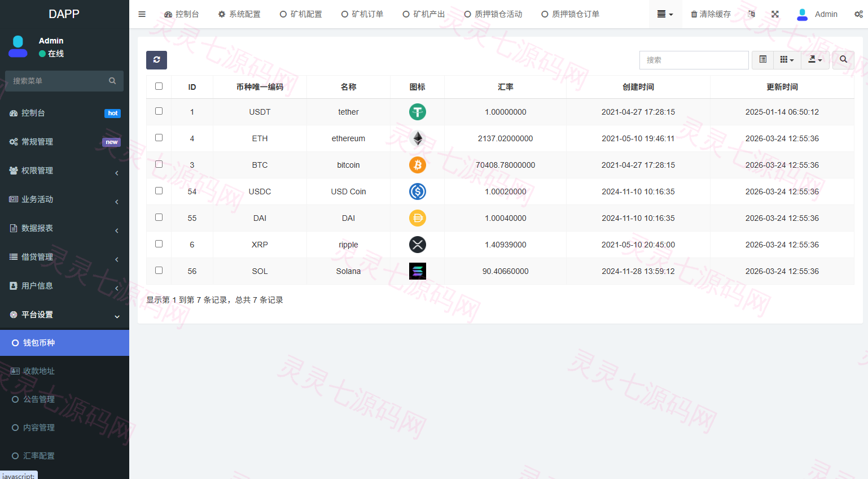
Task: Expand the 权限管理 sidebar menu
Action: click(x=64, y=171)
